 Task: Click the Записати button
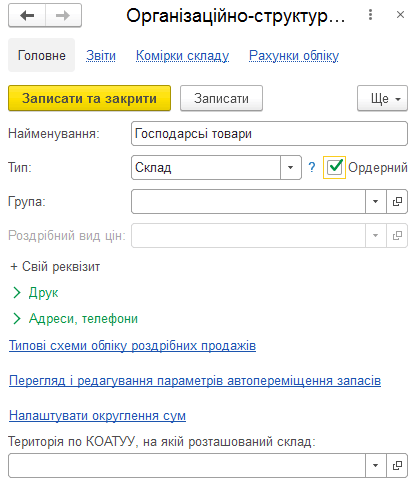pyautogui.click(x=221, y=98)
